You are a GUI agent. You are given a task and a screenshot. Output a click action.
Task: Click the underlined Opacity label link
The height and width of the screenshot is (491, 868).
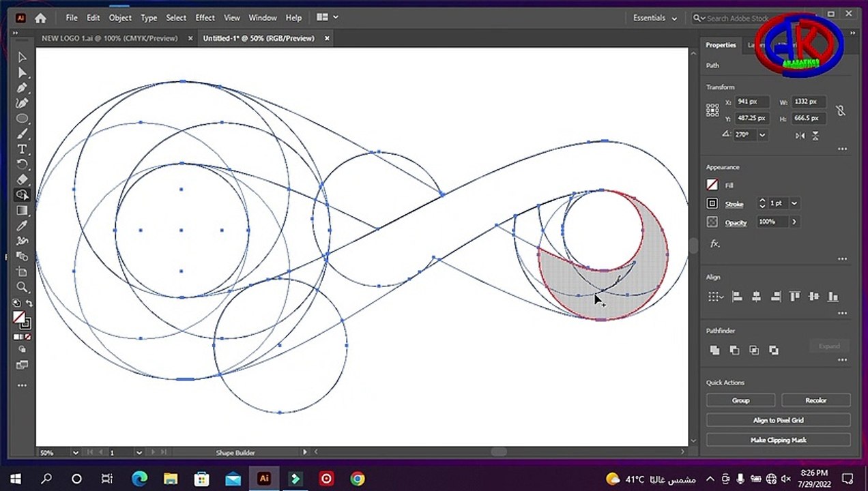[736, 222]
